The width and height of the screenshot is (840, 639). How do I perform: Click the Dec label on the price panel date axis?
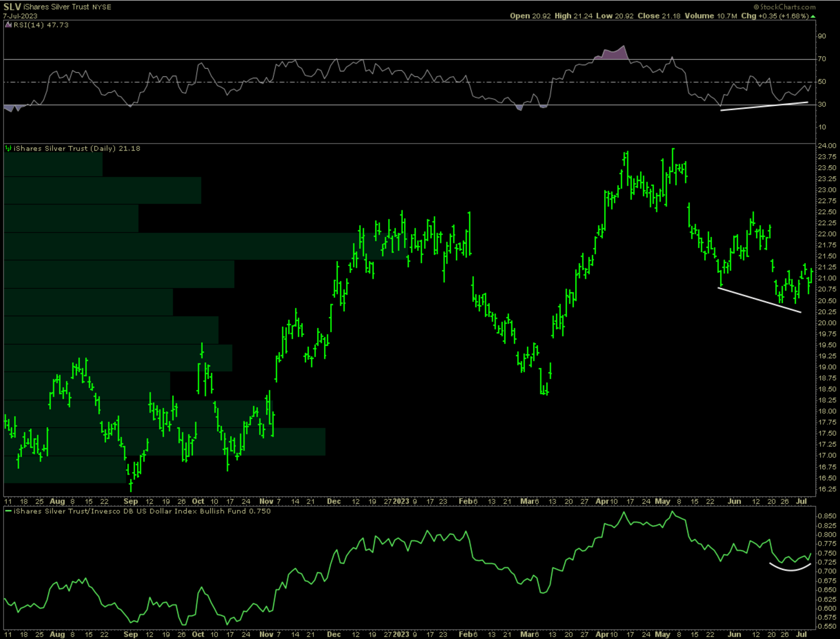(334, 501)
